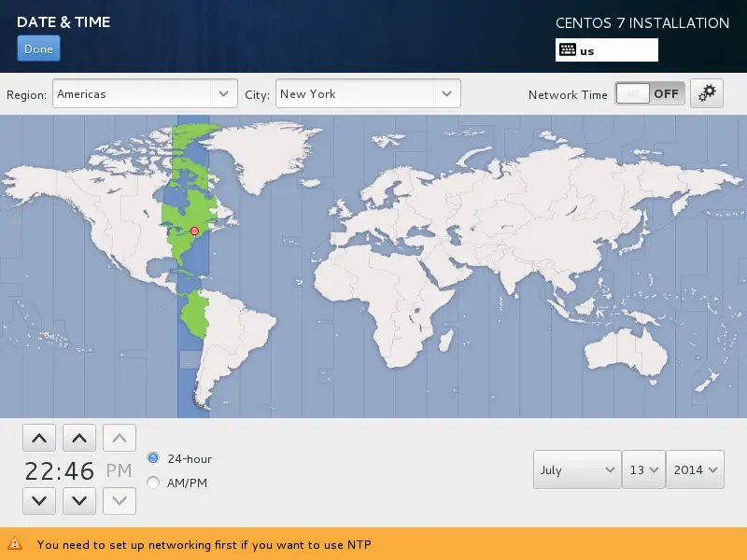Viewport: 747px width, 560px height.
Task: Increase the hours with the up arrow
Action: pyautogui.click(x=39, y=438)
